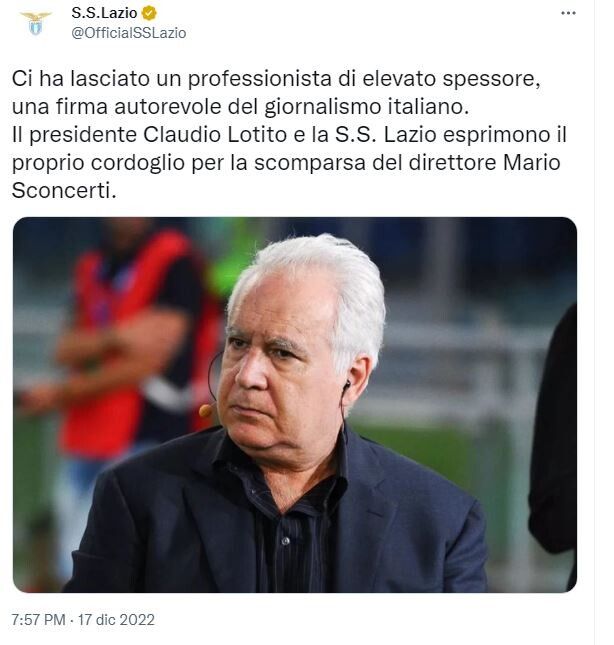614x645 pixels.
Task: Click the word "cordoglio" in the tweet
Action: 138,162
